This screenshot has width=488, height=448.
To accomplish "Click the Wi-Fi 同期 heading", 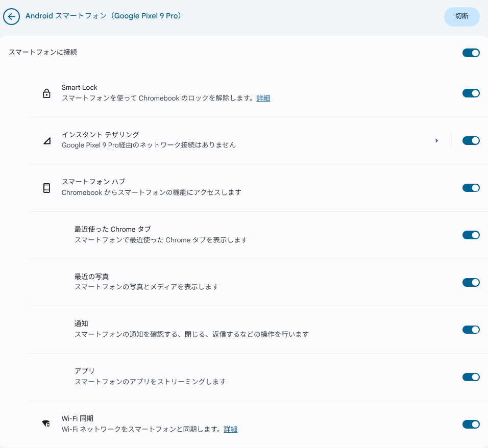I will click(78, 418).
